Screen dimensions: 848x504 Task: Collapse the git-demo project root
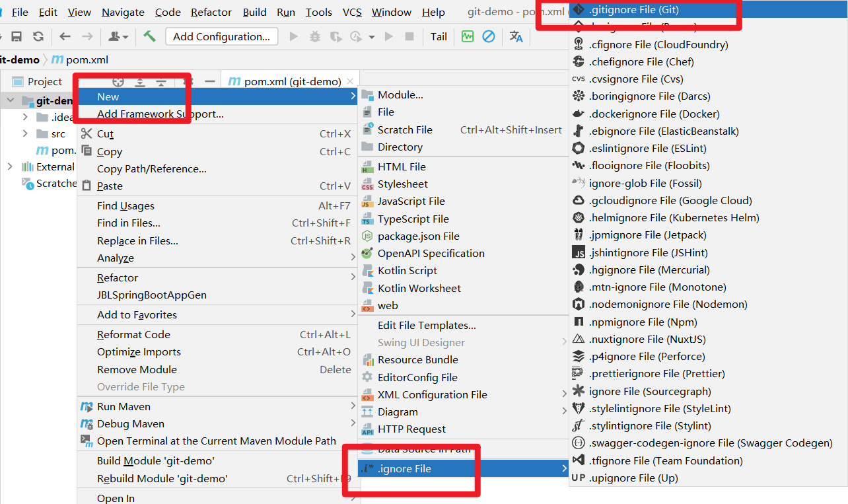click(9, 100)
